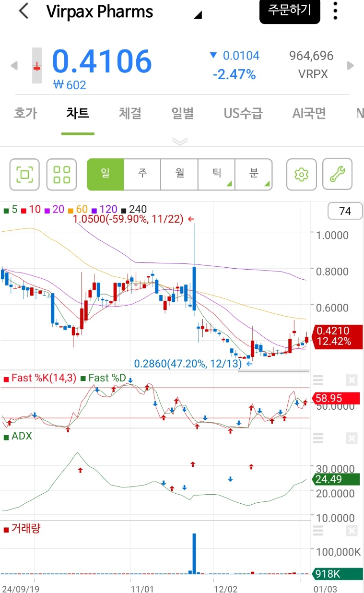Expand the panel with the double chevron
This screenshot has height=593, width=364.
(x=180, y=141)
